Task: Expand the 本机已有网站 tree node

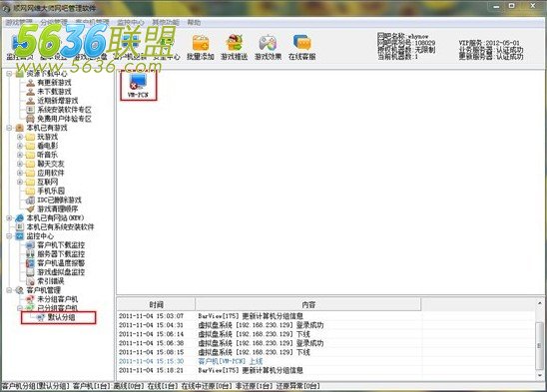Action: [x=9, y=218]
